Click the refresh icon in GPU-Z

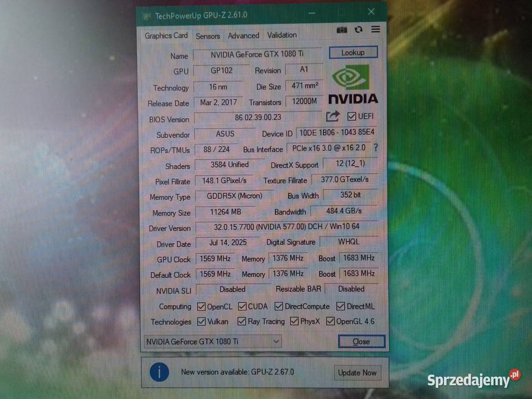(359, 29)
